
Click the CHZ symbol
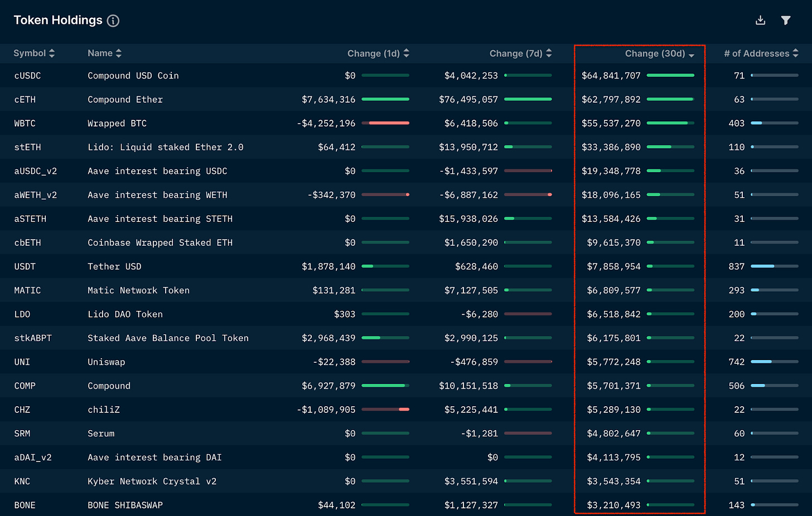tap(22, 410)
